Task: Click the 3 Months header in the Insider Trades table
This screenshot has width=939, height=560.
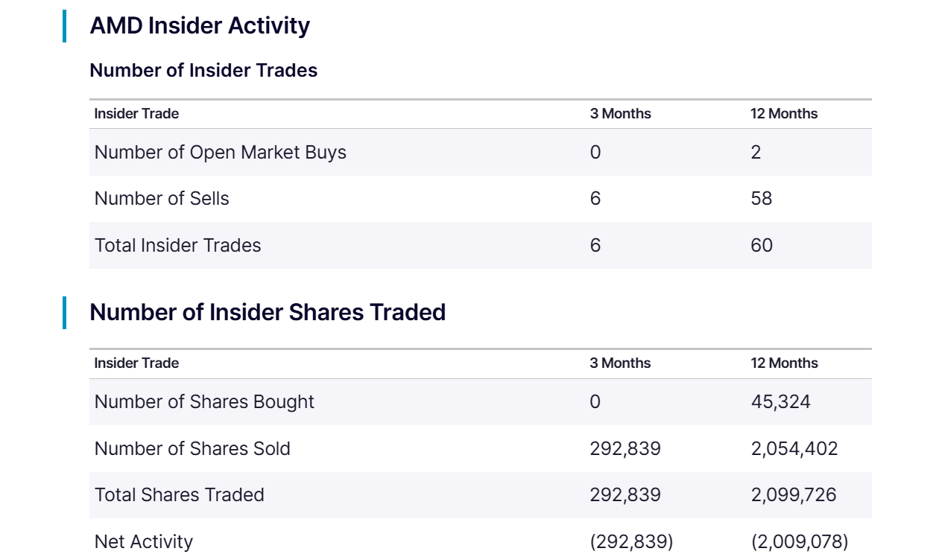Action: click(620, 114)
